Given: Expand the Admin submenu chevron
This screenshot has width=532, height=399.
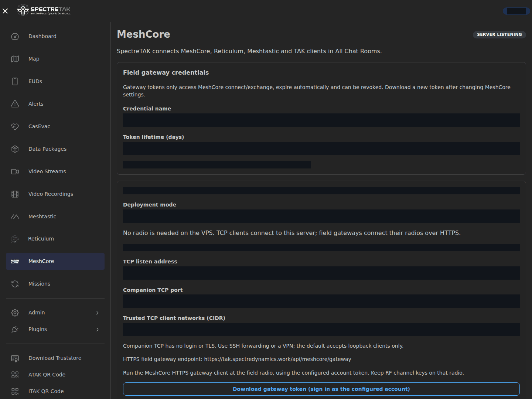Looking at the screenshot, I should pyautogui.click(x=98, y=313).
